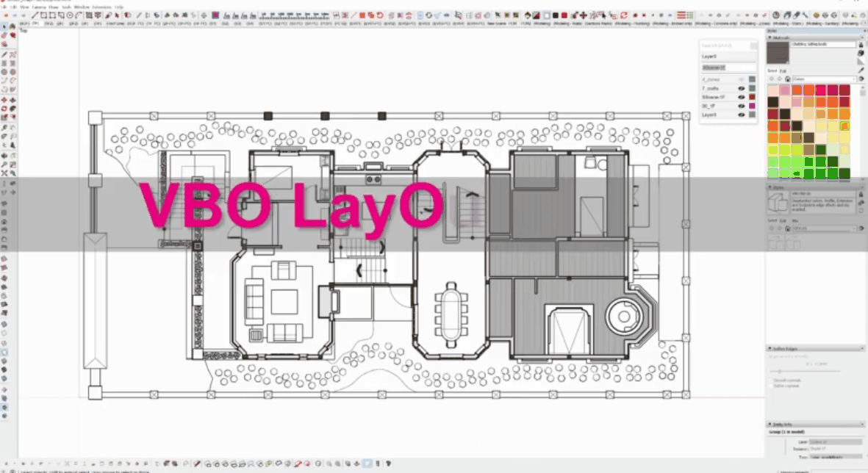This screenshot has height=473, width=868.
Task: Pick the Paint Bucket tool in left toolbar
Action: tap(12, 35)
